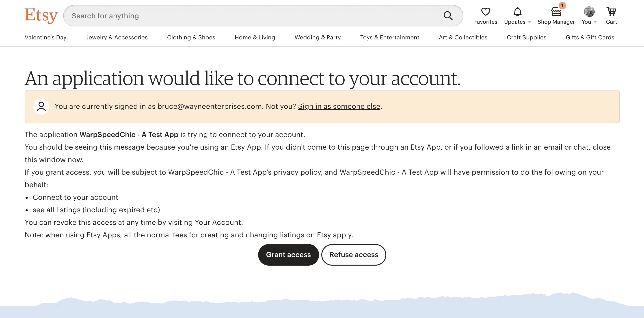644x318 pixels.
Task: Open Favorites heart icon
Action: (x=486, y=12)
